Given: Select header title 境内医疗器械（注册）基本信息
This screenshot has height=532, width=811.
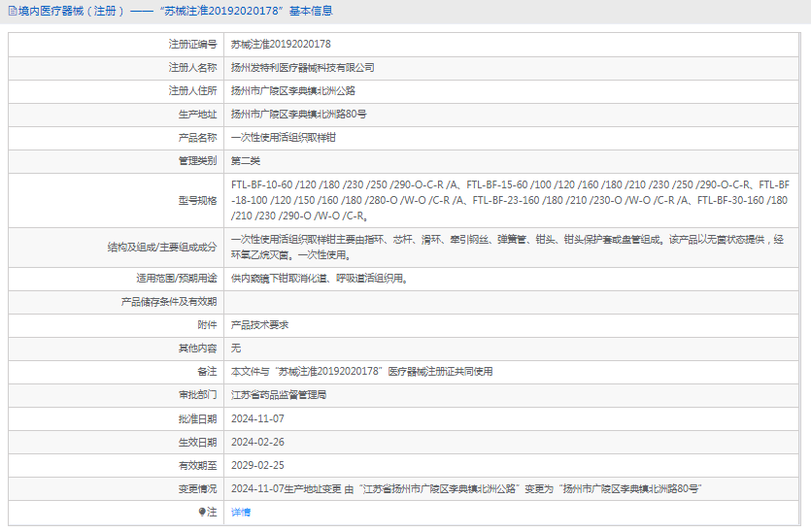Looking at the screenshot, I should 176,11.
